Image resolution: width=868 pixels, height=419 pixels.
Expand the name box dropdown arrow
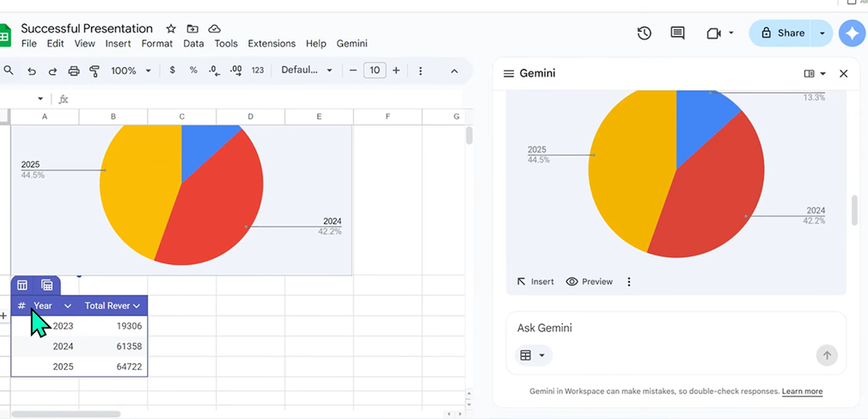pyautogui.click(x=40, y=99)
